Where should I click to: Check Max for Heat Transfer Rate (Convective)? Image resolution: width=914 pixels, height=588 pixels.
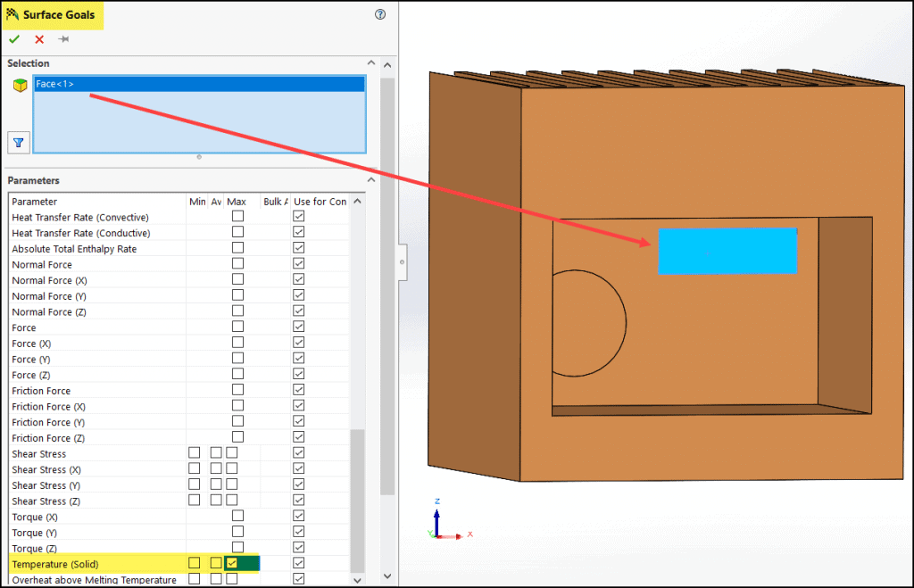(237, 216)
